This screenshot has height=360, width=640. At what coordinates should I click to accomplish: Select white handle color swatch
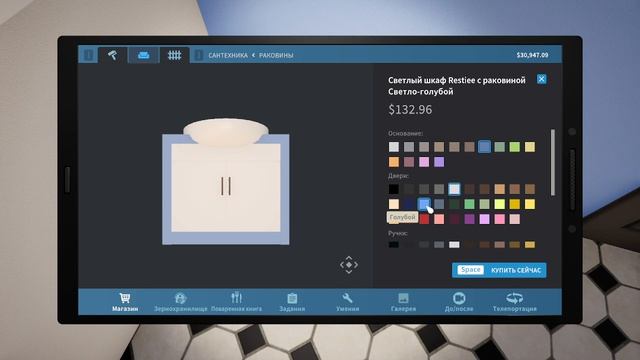(454, 244)
